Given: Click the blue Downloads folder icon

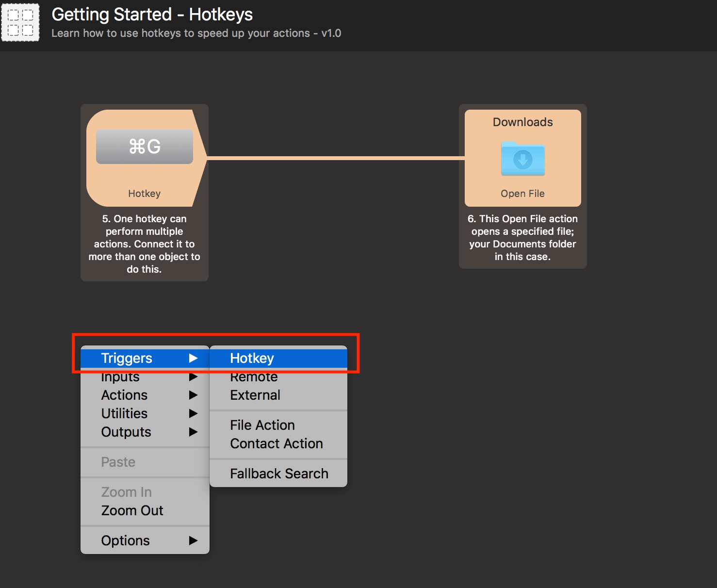Looking at the screenshot, I should [522, 158].
